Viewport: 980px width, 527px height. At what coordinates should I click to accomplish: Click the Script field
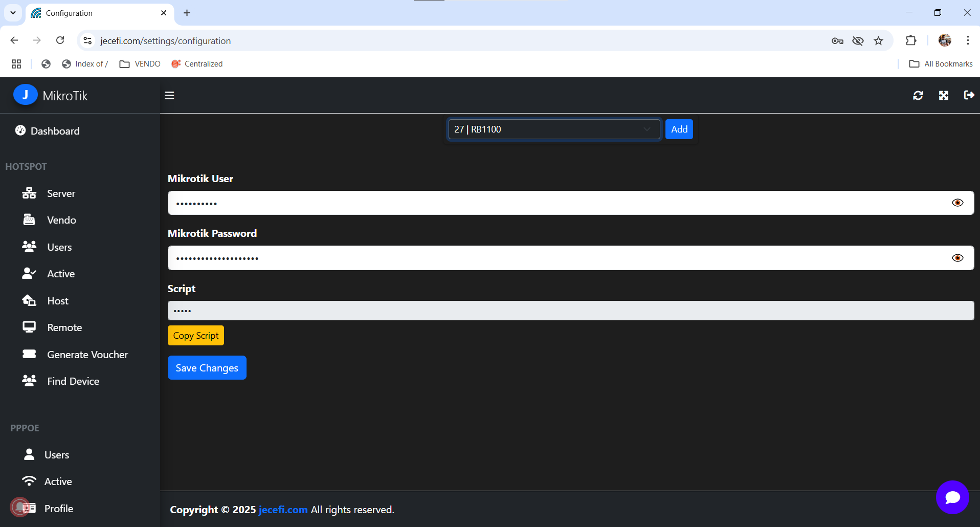click(x=571, y=311)
